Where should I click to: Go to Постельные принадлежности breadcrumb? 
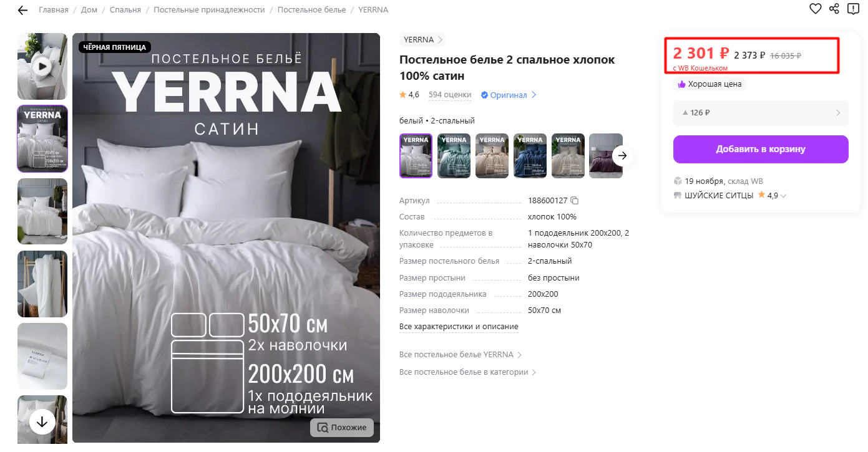point(209,10)
